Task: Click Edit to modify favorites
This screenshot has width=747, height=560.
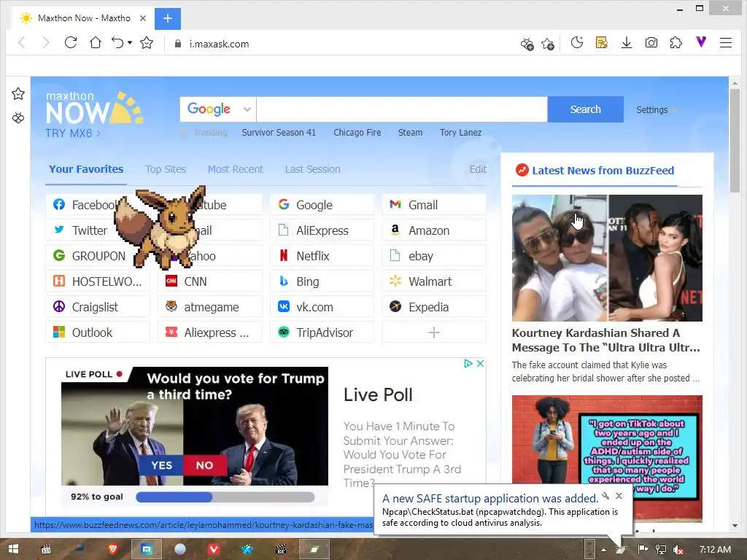Action: (478, 169)
